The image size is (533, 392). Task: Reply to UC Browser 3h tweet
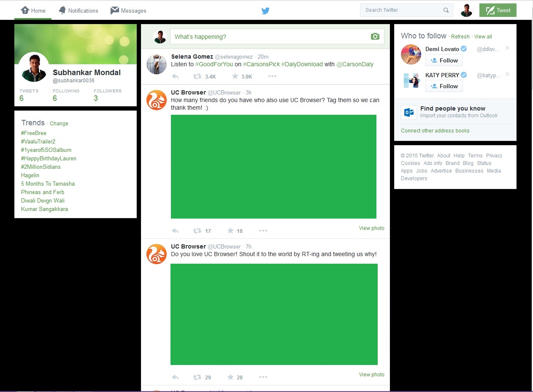[x=176, y=231]
